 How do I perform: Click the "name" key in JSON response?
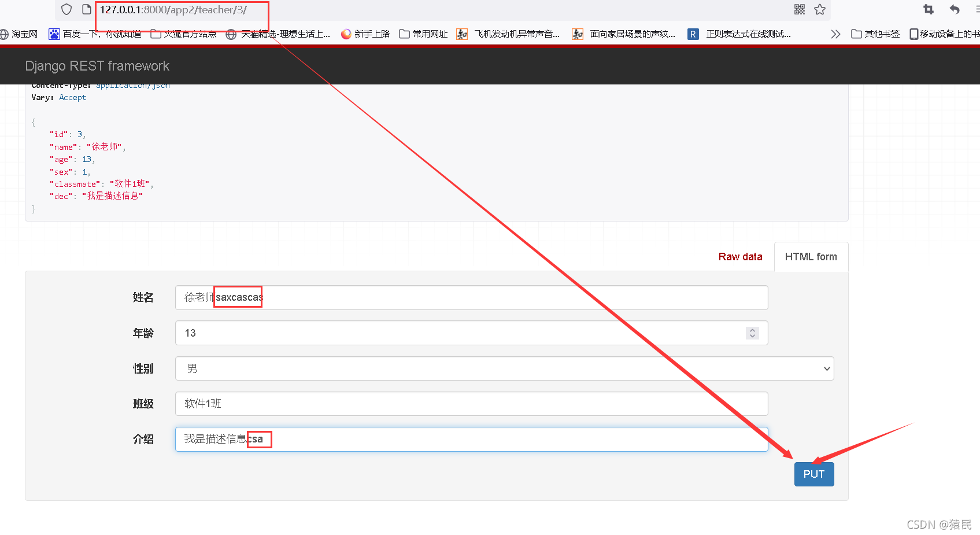point(63,147)
